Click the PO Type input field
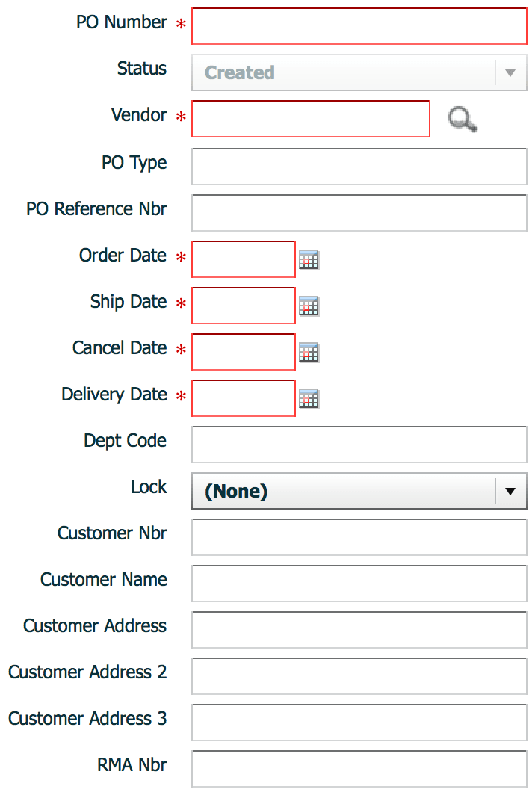This screenshot has width=532, height=792. tap(359, 166)
